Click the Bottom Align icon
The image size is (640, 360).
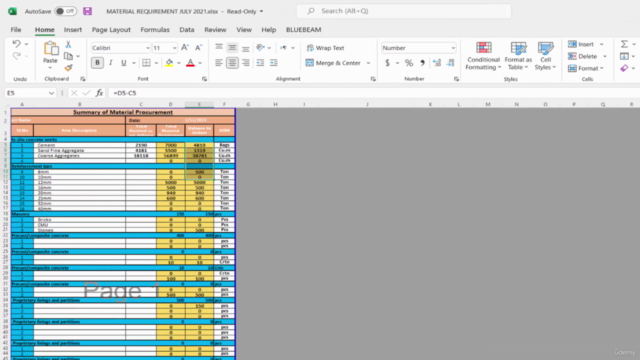click(245, 48)
